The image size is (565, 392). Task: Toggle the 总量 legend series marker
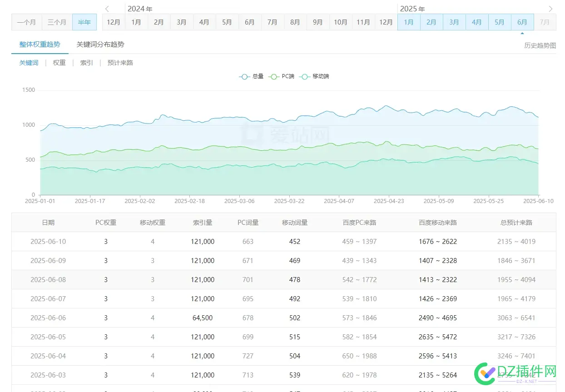click(245, 76)
